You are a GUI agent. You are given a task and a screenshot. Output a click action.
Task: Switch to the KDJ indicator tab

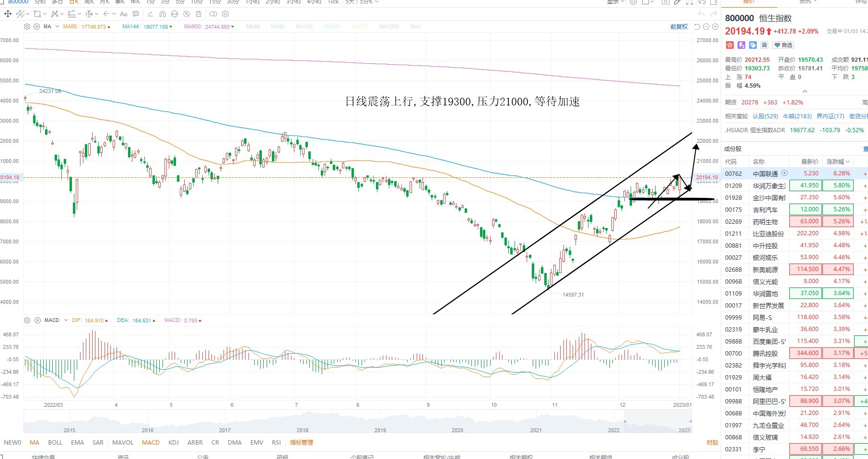(x=174, y=443)
